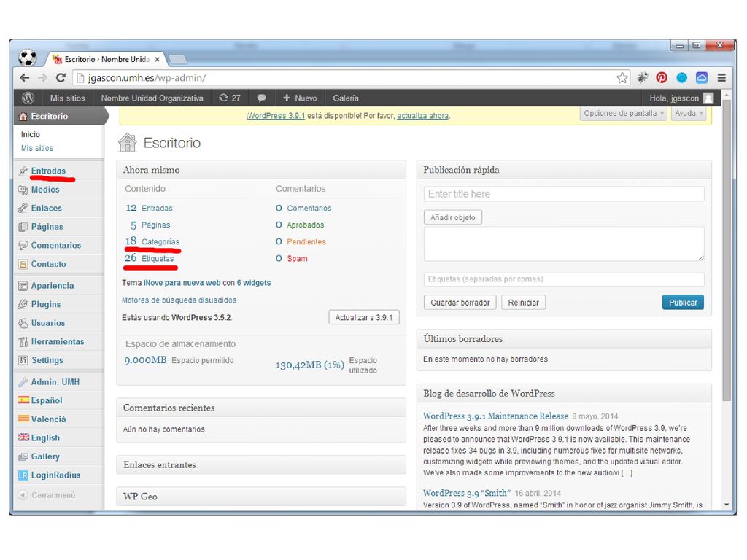Open the Nuevo menu in admin bar

coord(300,98)
